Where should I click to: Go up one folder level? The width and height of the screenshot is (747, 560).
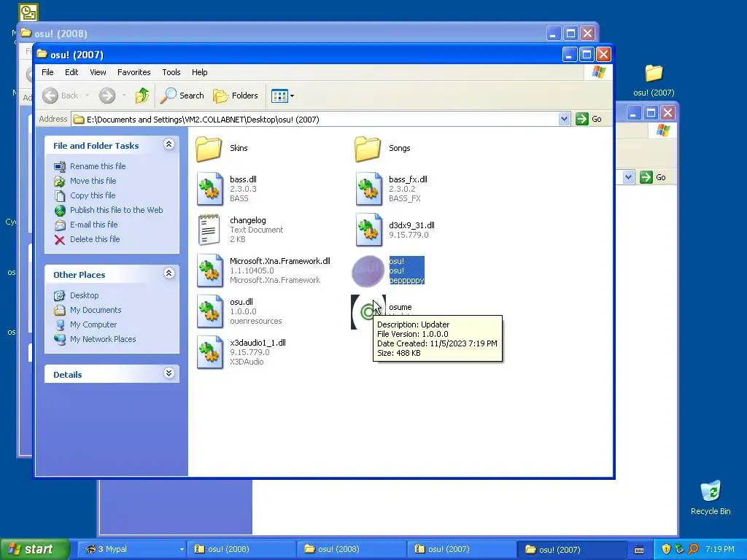pyautogui.click(x=142, y=96)
